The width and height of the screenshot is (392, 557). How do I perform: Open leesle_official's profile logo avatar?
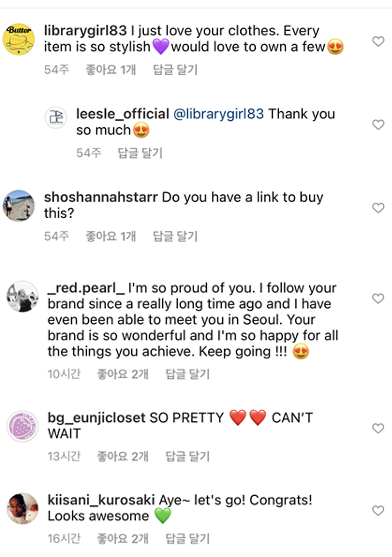pyautogui.click(x=56, y=117)
